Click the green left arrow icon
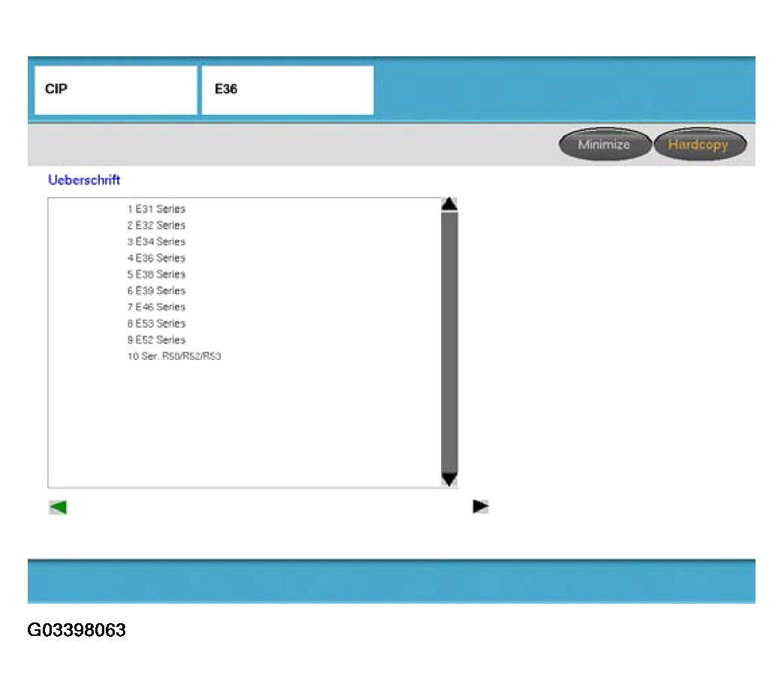Image resolution: width=784 pixels, height=693 pixels. 58,507
